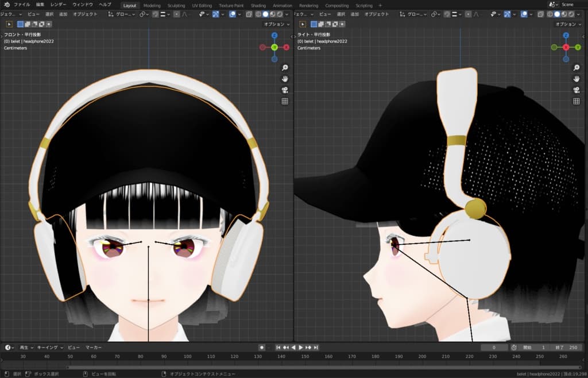Viewport: 588px width, 378px height.
Task: Jump to the timeline end frame
Action: click(316, 348)
